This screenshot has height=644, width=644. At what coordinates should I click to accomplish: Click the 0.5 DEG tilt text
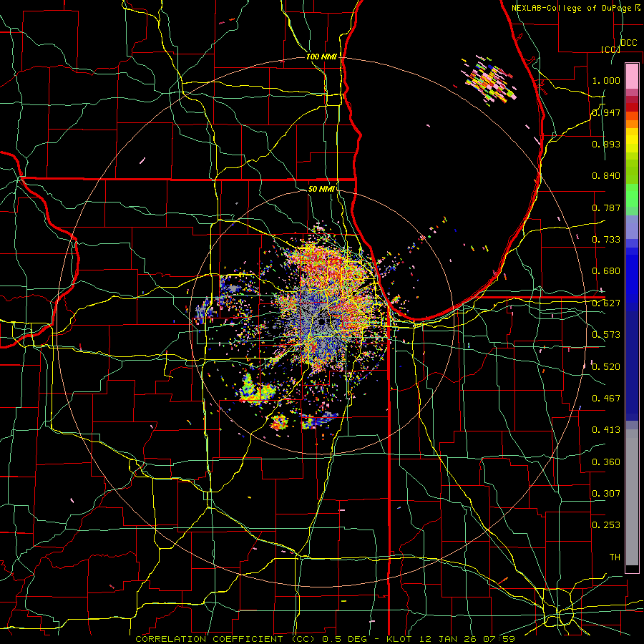[345, 639]
